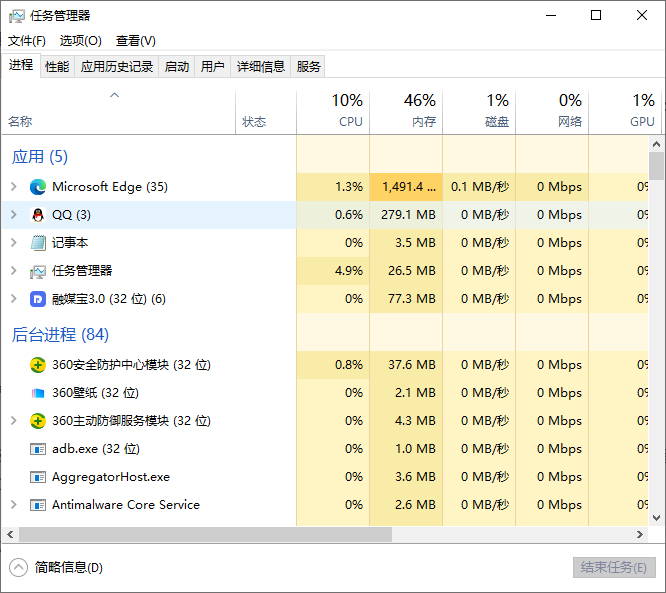666x593 pixels.
Task: Click the QQ penguin icon
Action: [x=38, y=215]
